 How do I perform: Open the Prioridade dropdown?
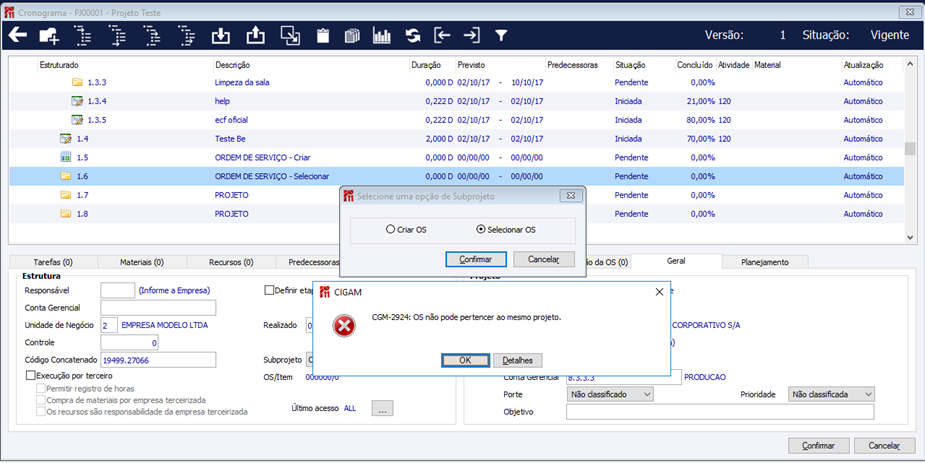click(831, 395)
